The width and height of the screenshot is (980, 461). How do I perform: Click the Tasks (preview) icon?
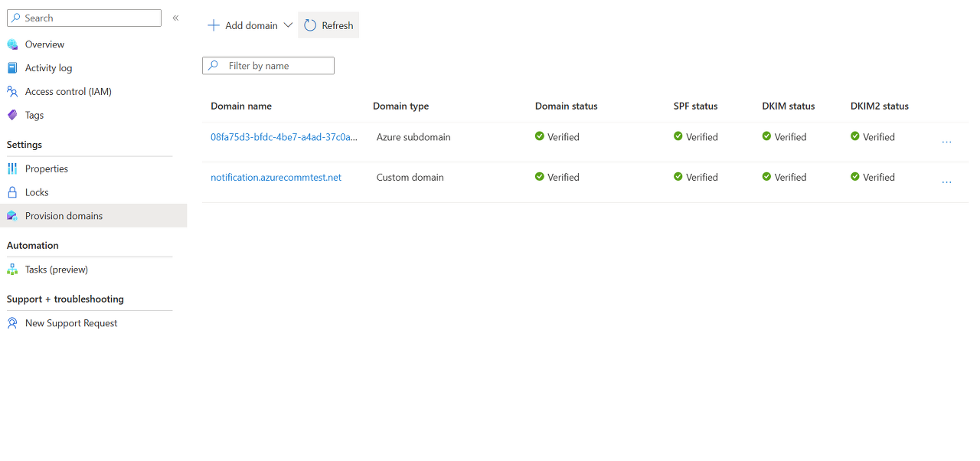point(12,270)
